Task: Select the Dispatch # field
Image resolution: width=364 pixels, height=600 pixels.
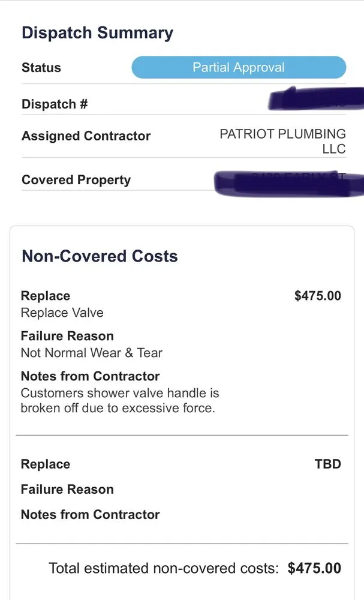Action: 54,104
